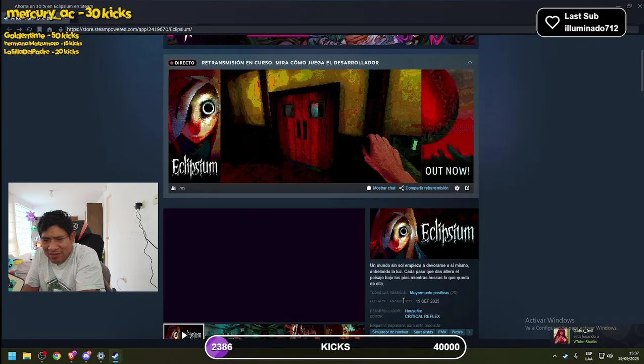Open Brave browser from the taskbar
Viewport: 644px width, 364px height.
coord(72,356)
